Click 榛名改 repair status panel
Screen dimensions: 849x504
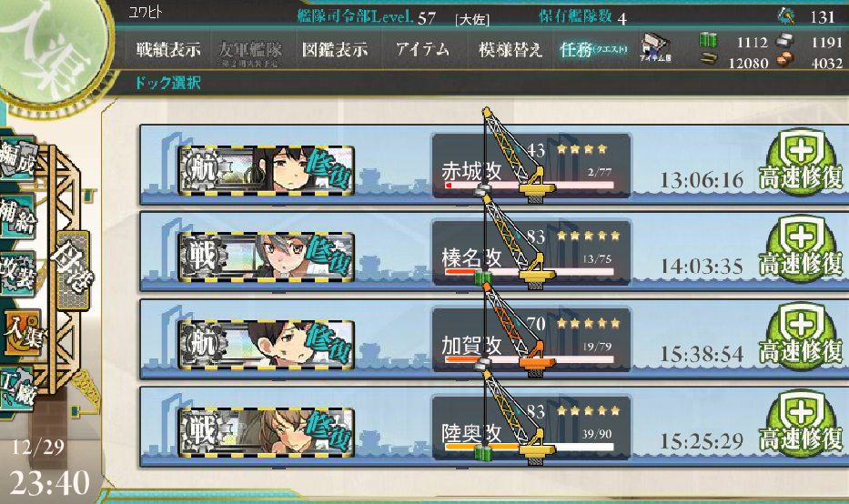[531, 253]
